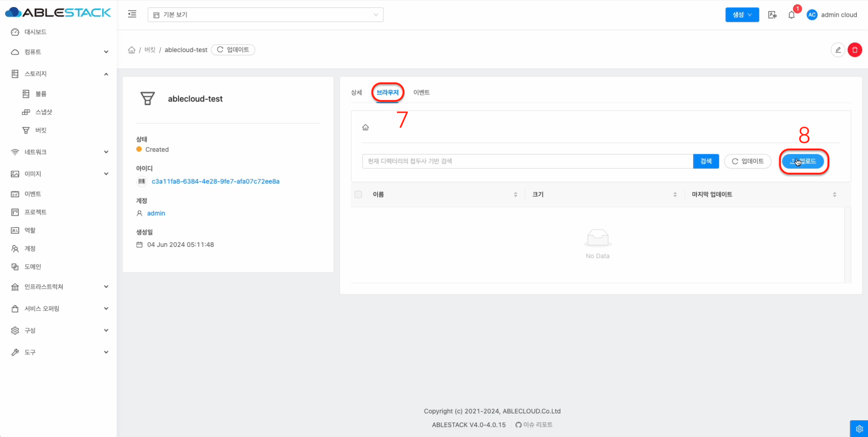Viewport: 868px width, 437px height.
Task: Switch to the 상세 tab
Action: (357, 92)
